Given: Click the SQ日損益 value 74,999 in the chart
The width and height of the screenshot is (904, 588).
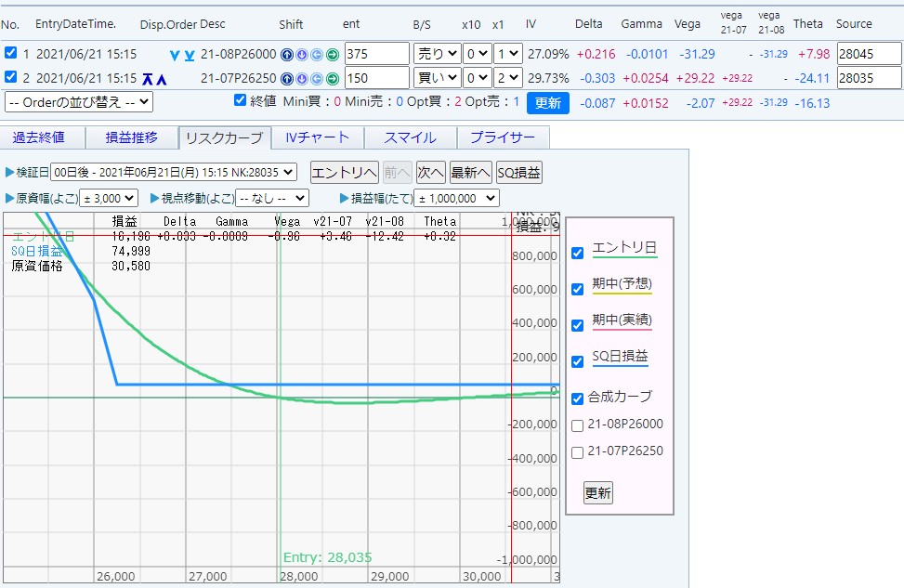Looking at the screenshot, I should tap(131, 252).
